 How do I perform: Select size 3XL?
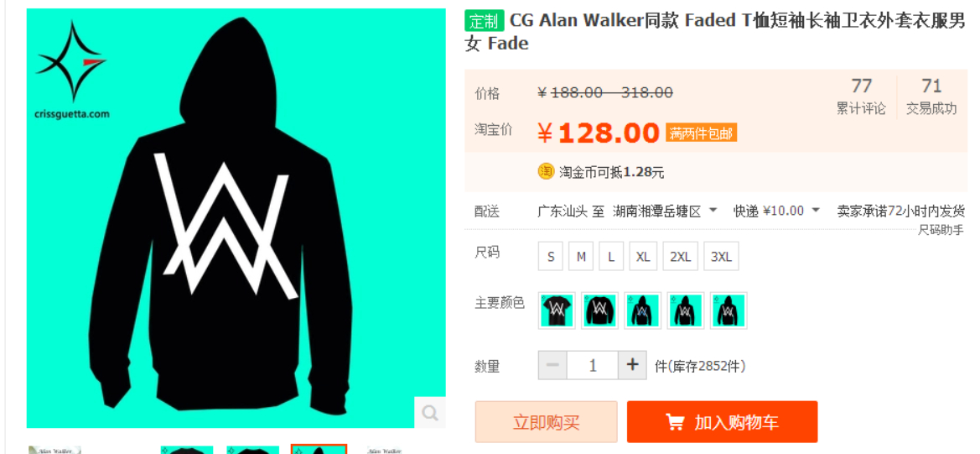(721, 257)
